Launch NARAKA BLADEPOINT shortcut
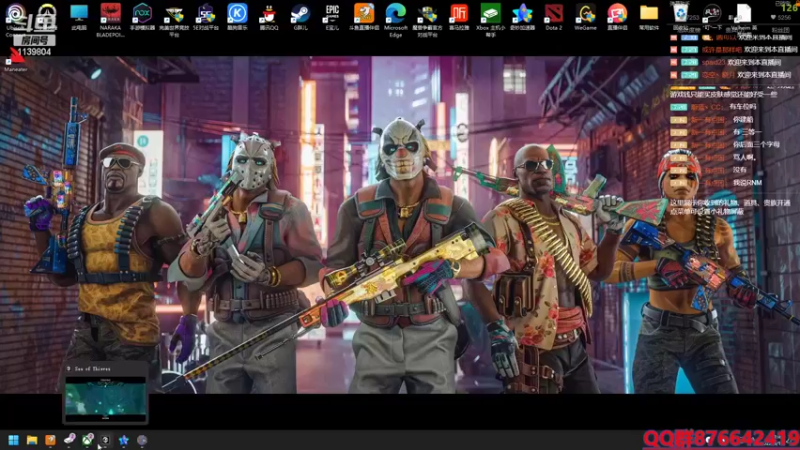Viewport: 800px width, 450px height. pyautogui.click(x=110, y=14)
